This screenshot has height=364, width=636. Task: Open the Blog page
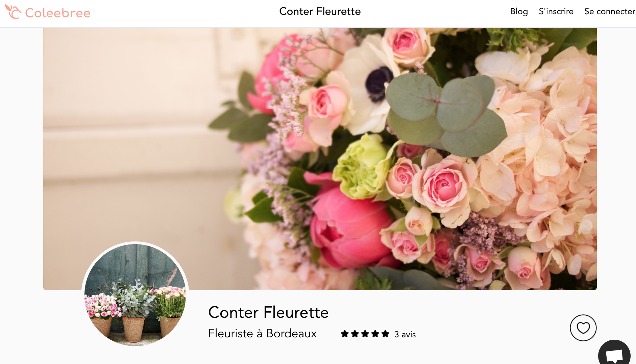pyautogui.click(x=519, y=11)
